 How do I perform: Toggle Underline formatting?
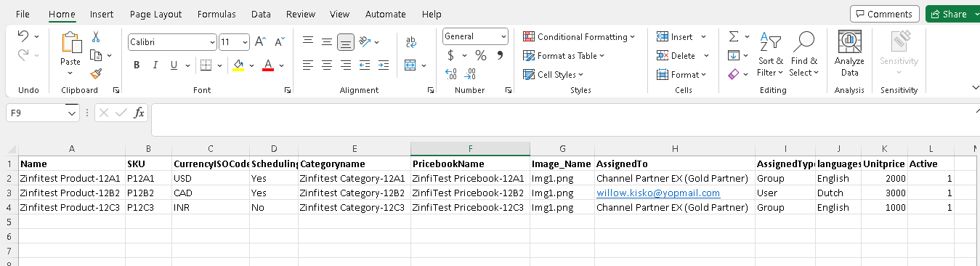tap(174, 65)
